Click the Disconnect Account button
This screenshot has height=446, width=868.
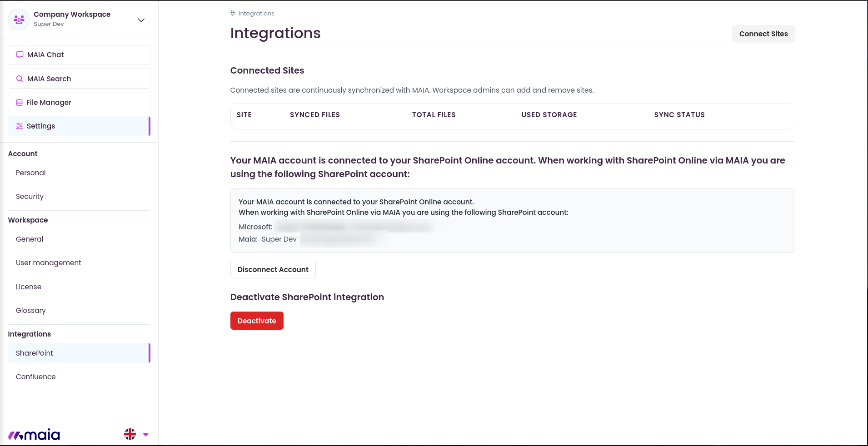(x=273, y=269)
